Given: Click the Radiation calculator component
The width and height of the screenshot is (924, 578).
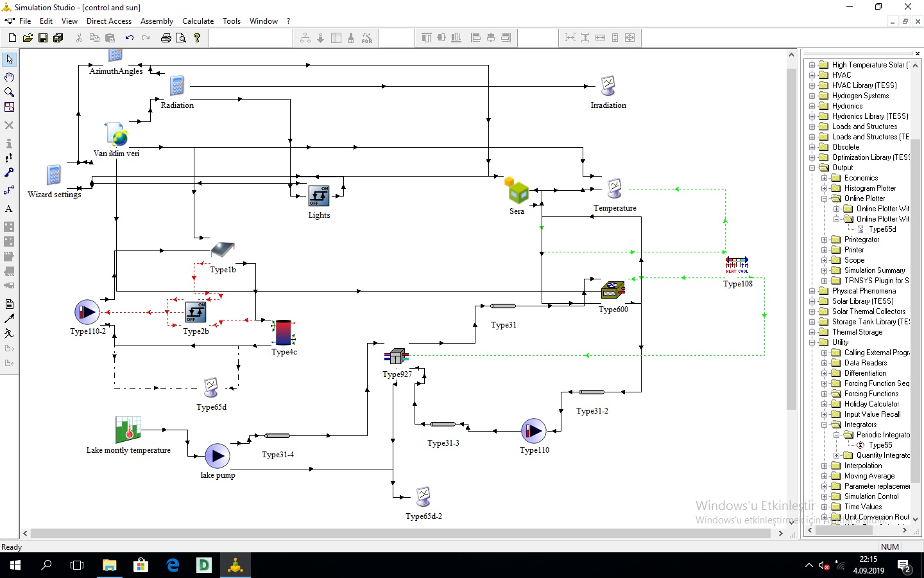Looking at the screenshot, I should 177,86.
